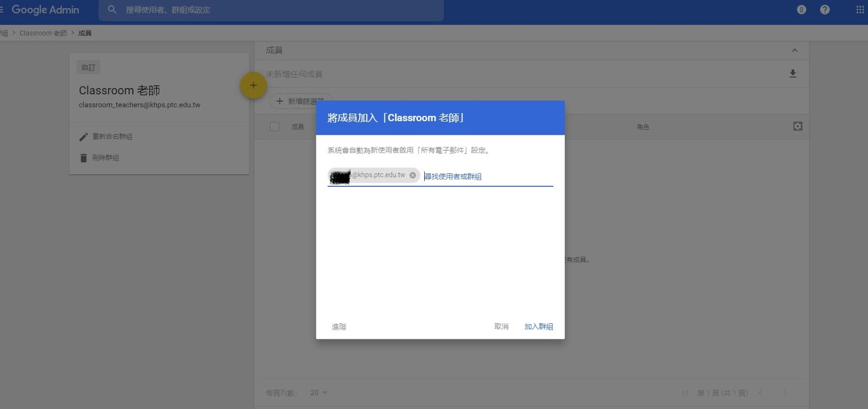The width and height of the screenshot is (868, 409).
Task: Click the yellow plus add-member button
Action: click(253, 85)
